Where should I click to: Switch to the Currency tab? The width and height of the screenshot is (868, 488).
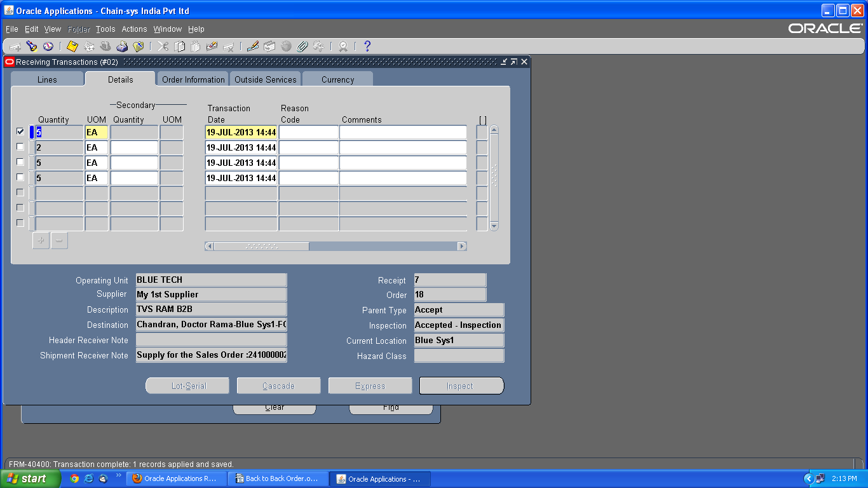click(337, 79)
